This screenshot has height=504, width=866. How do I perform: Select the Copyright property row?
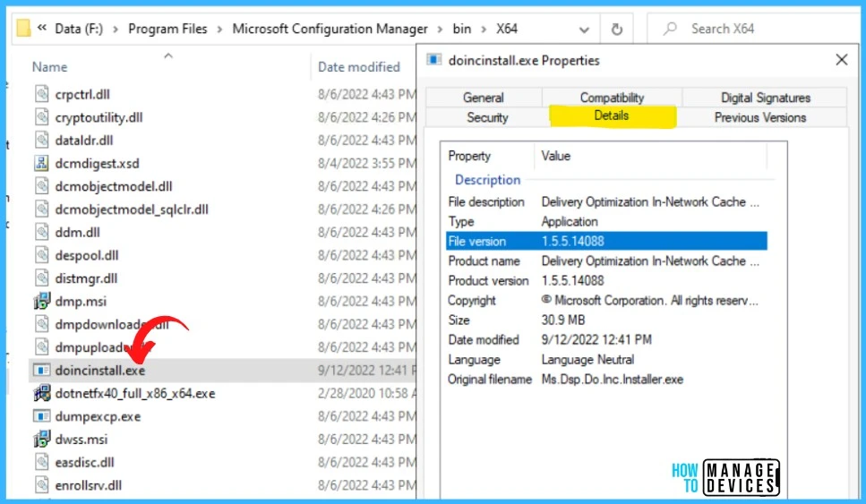pyautogui.click(x=606, y=301)
